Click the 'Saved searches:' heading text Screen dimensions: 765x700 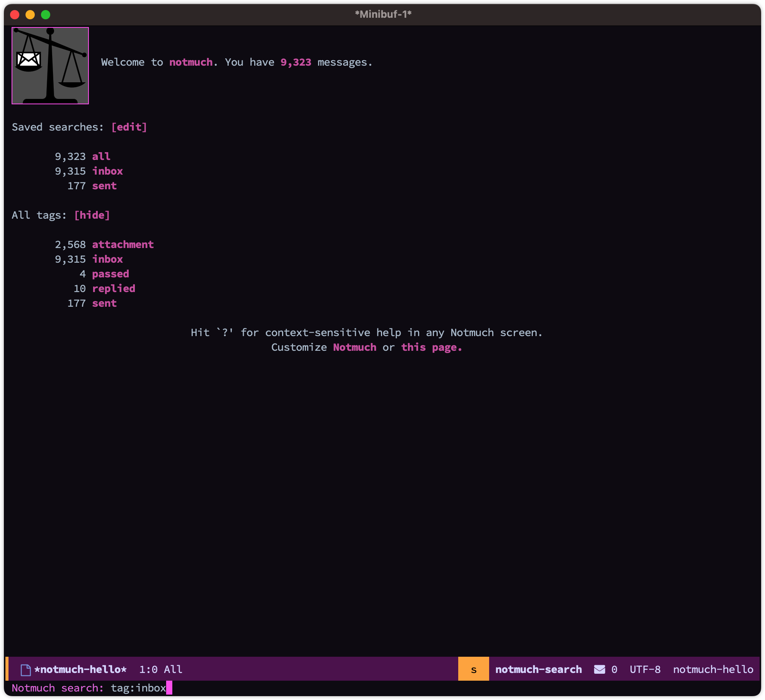click(58, 127)
